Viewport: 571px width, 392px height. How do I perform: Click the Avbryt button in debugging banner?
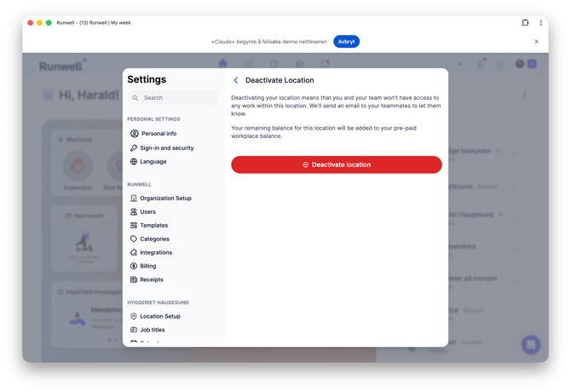click(346, 42)
